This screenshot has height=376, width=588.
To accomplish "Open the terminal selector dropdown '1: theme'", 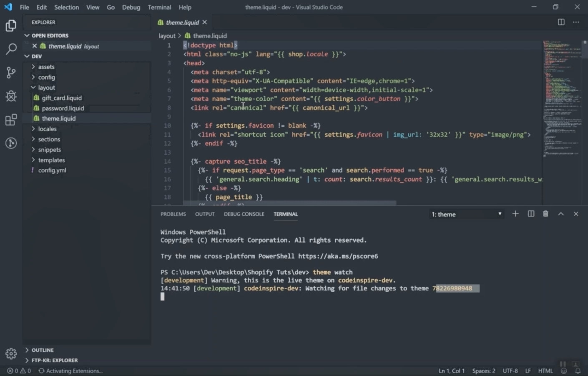I will click(x=467, y=214).
